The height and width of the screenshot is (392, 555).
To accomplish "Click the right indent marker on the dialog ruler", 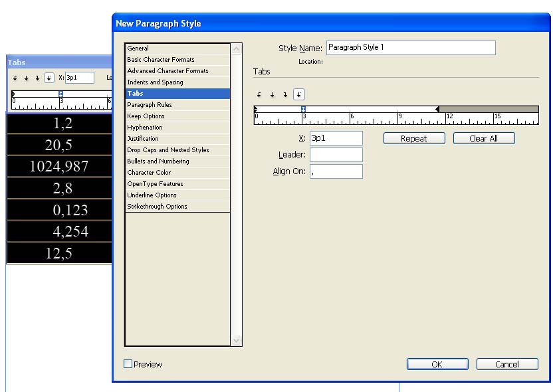I will 437,110.
